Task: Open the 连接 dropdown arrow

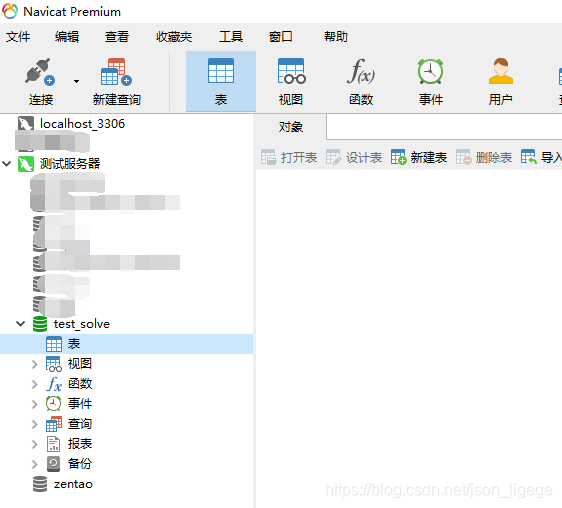Action: click(76, 81)
